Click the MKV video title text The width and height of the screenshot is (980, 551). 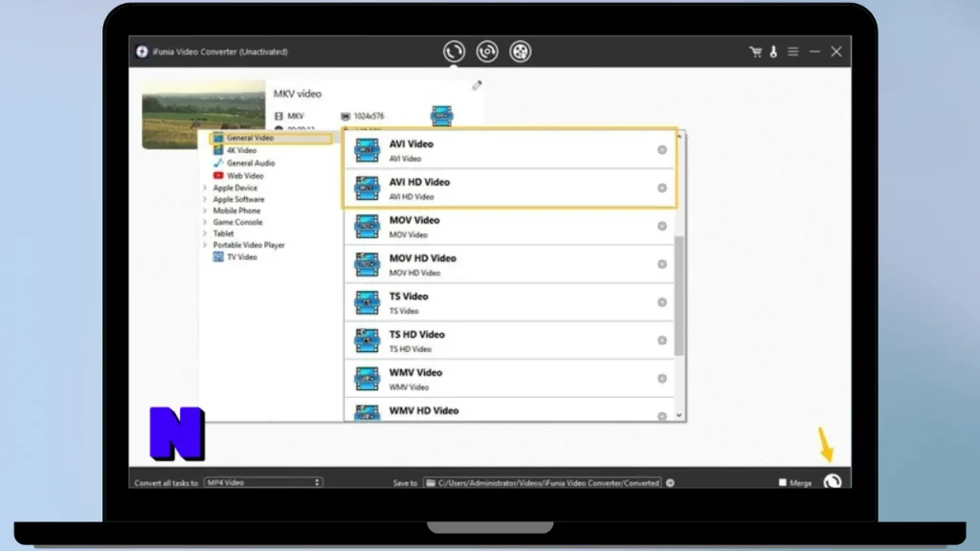(x=298, y=94)
